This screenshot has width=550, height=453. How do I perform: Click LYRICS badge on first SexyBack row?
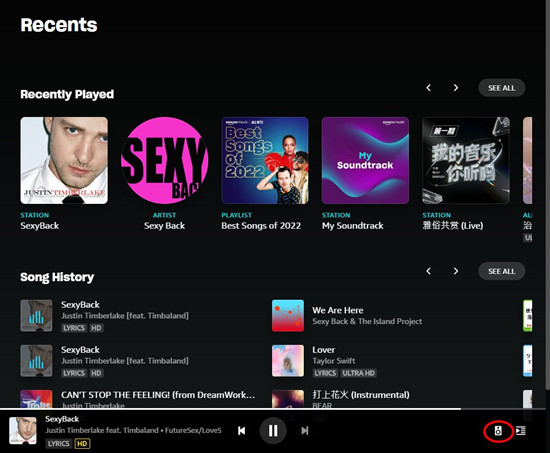[74, 328]
